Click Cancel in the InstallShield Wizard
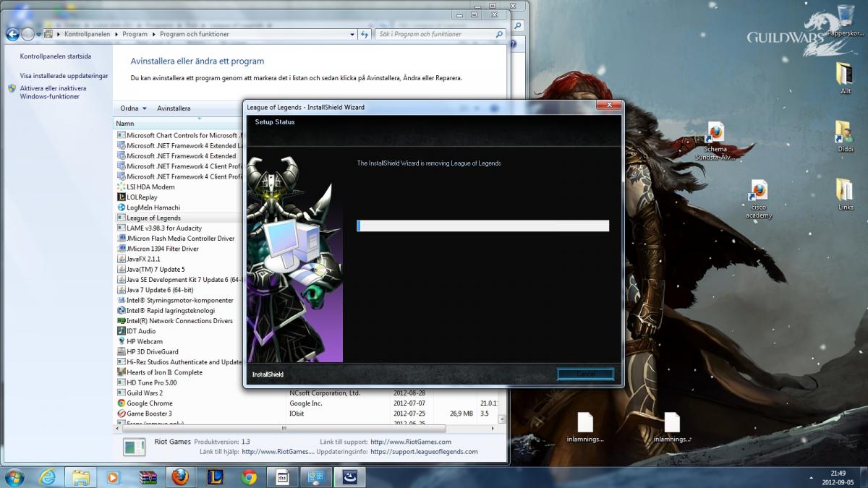The height and width of the screenshot is (488, 868). 585,374
